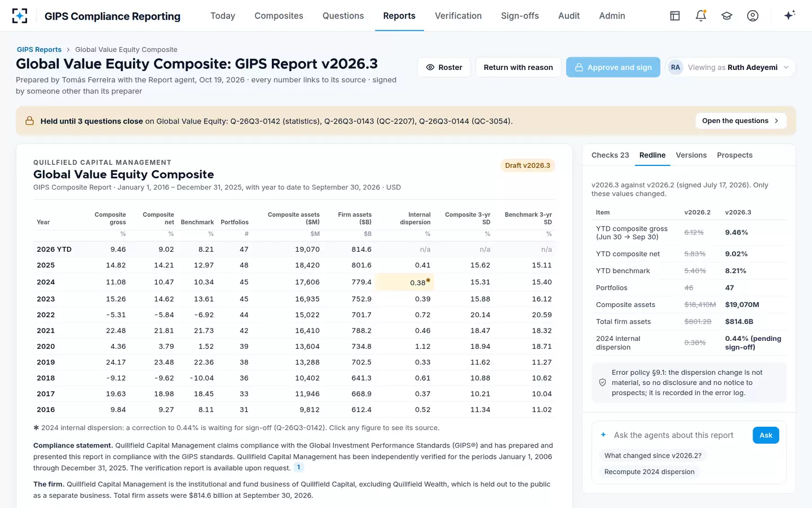This screenshot has width=812, height=508.
Task: Navigate to Verification
Action: [x=458, y=16]
